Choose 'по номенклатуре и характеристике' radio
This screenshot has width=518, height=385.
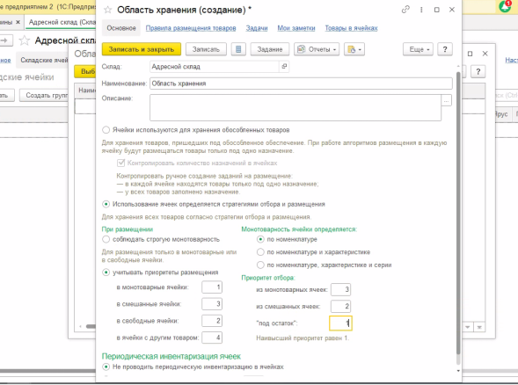pyautogui.click(x=260, y=252)
